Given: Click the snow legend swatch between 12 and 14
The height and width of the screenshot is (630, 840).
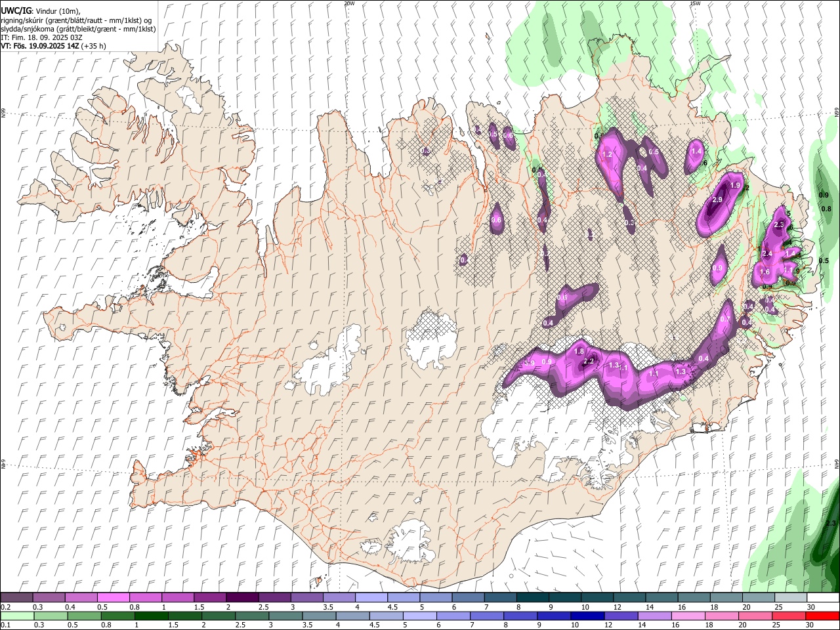Looking at the screenshot, I should pos(630,598).
